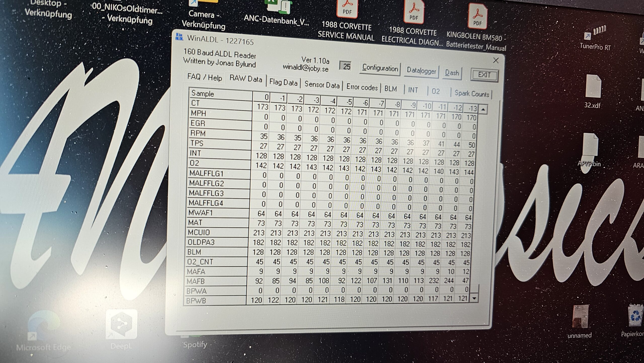644x363 pixels.
Task: Click the Datalogger button
Action: pyautogui.click(x=421, y=71)
